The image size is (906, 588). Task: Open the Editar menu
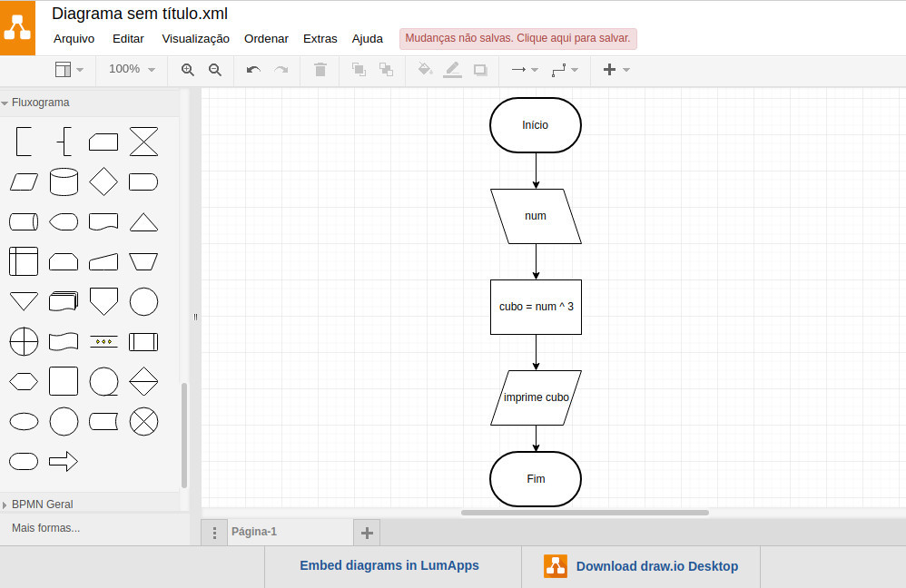[x=128, y=39]
